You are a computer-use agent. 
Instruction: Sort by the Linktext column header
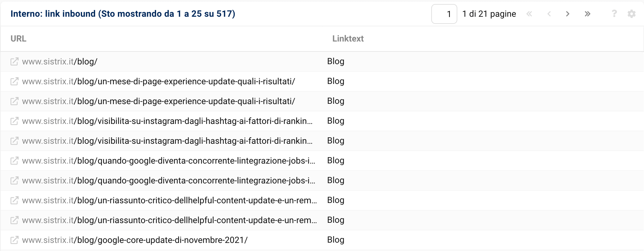click(348, 38)
